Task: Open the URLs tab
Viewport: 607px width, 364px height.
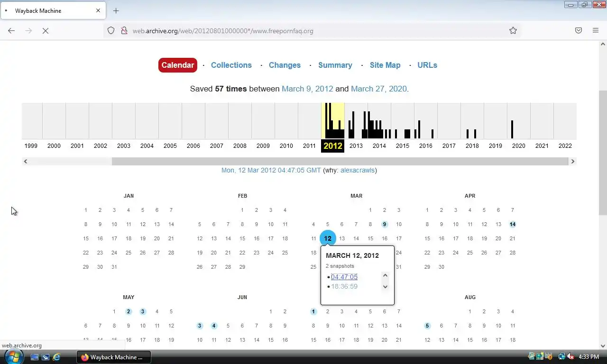Action: (x=427, y=65)
